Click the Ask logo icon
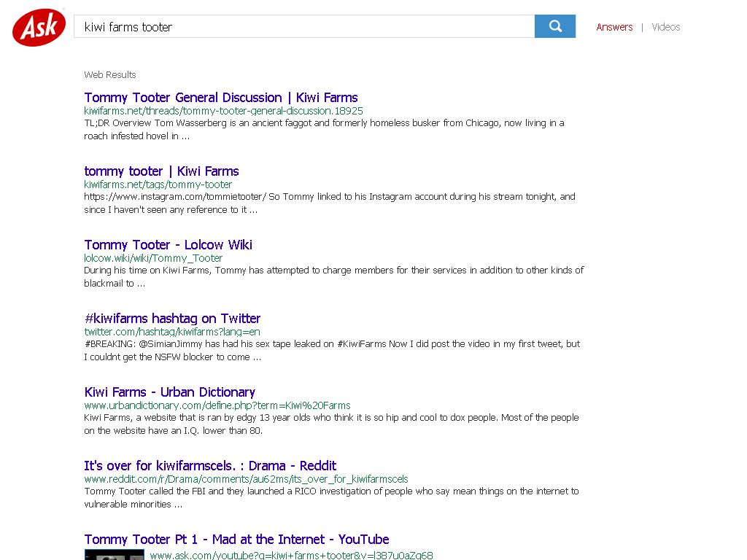 pos(39,28)
